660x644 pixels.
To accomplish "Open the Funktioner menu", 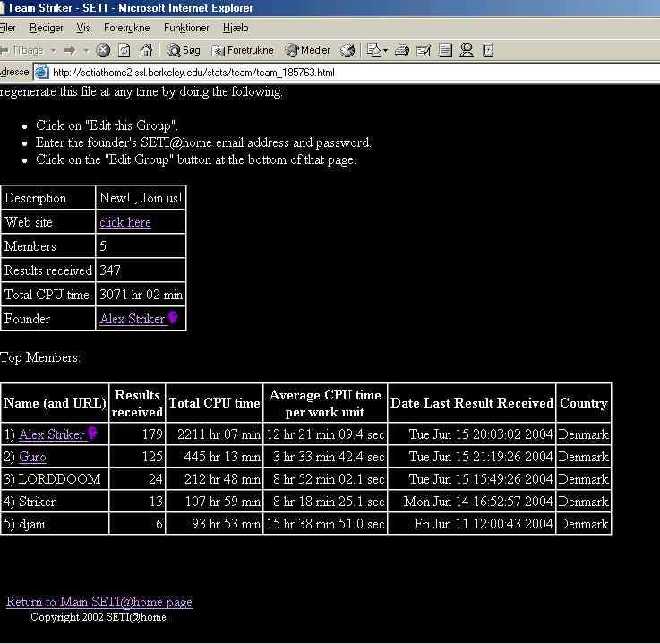I will [x=186, y=28].
